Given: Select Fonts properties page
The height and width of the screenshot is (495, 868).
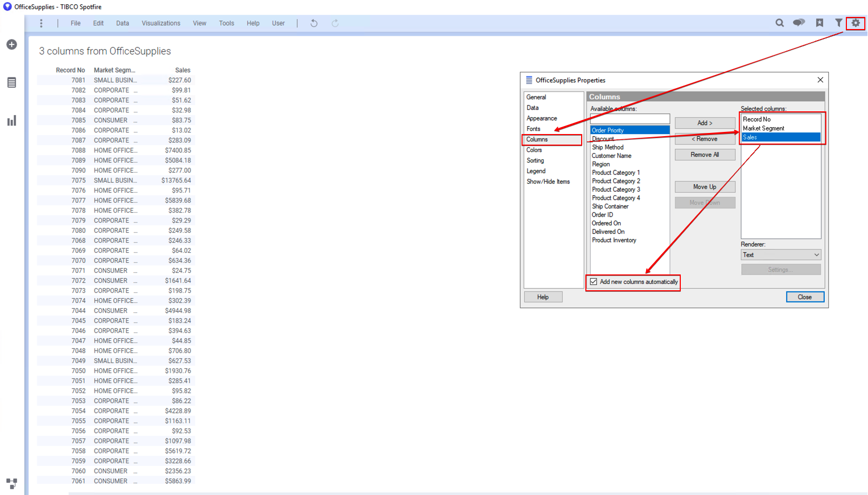Looking at the screenshot, I should [x=534, y=129].
